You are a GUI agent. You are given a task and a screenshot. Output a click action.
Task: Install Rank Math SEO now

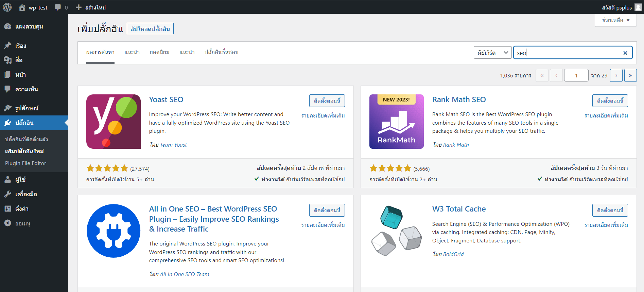[610, 101]
